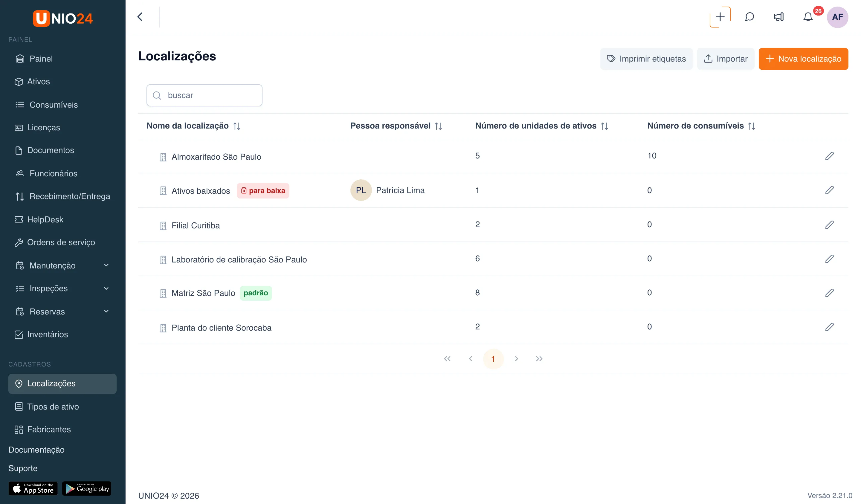Image resolution: width=861 pixels, height=504 pixels.
Task: Open HelpDesk in the sidebar
Action: [x=62, y=219]
